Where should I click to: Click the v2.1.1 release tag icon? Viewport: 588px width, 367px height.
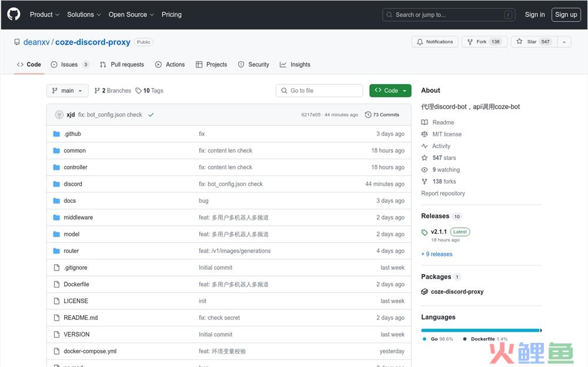(x=425, y=232)
